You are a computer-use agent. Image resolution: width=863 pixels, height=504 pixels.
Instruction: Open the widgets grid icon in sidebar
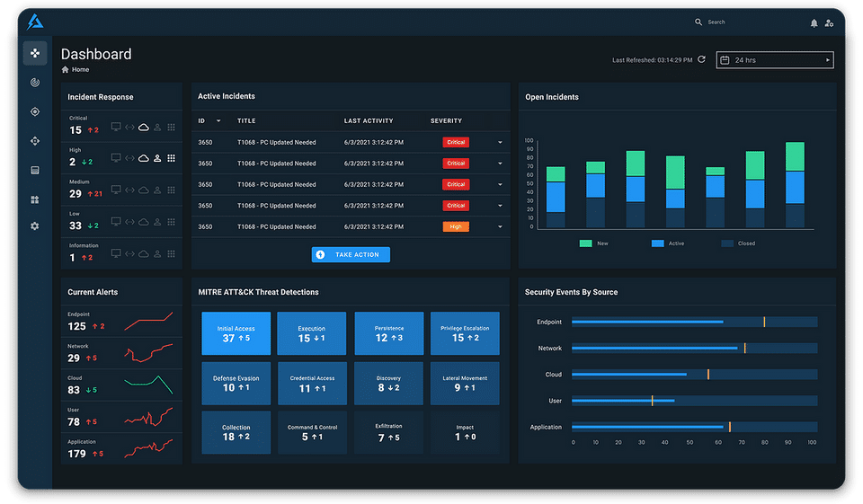click(x=35, y=199)
